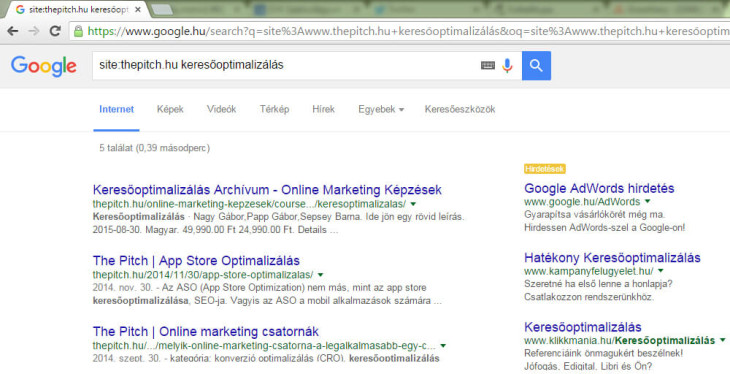This screenshot has width=730, height=374.
Task: Start voice search with microphone icon
Action: pos(507,66)
